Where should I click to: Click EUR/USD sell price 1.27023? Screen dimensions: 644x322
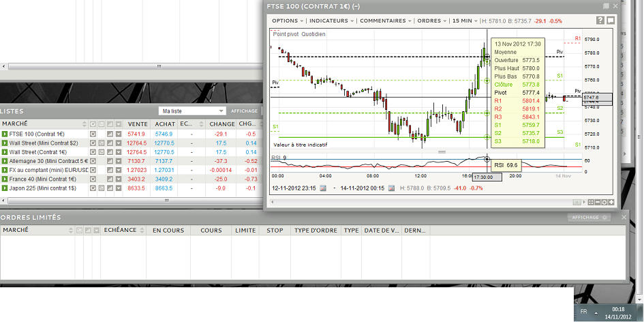[136, 171]
